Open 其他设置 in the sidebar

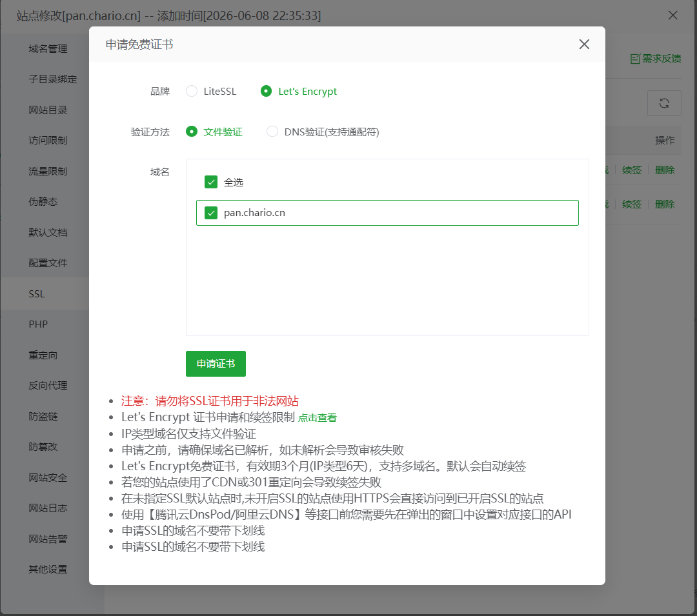tap(48, 570)
